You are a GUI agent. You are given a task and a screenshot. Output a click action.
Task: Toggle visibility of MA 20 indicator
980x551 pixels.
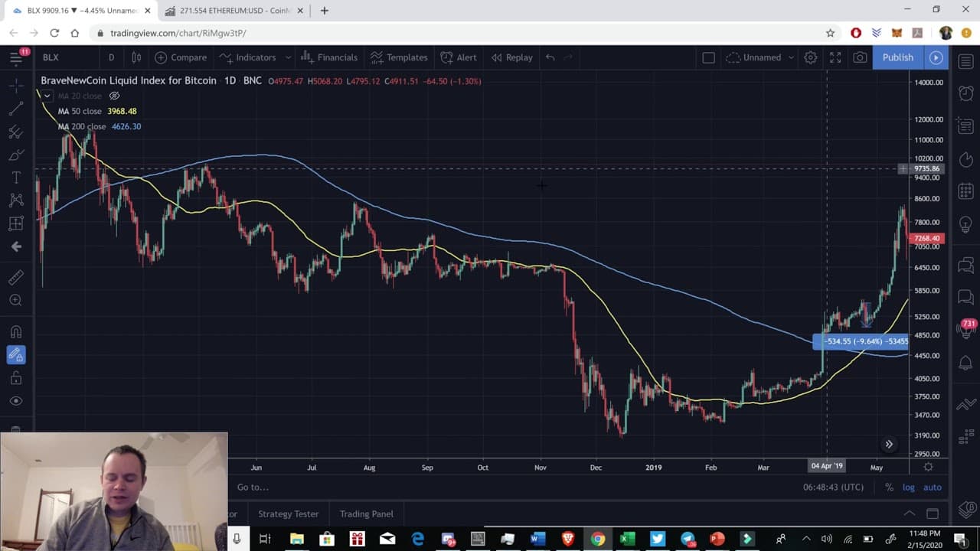[114, 96]
